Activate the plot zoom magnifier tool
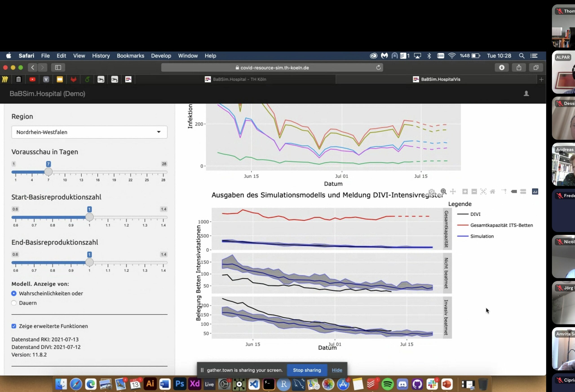This screenshot has height=392, width=575. tap(443, 192)
